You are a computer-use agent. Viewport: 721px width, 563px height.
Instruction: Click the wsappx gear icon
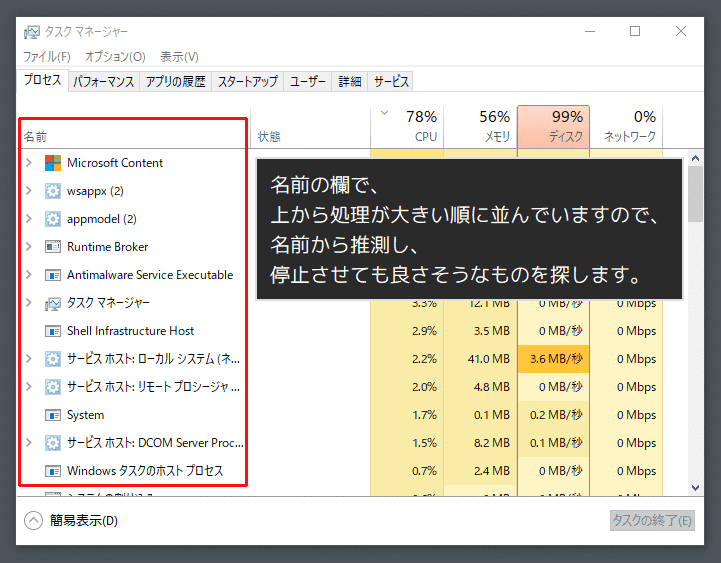[53, 191]
